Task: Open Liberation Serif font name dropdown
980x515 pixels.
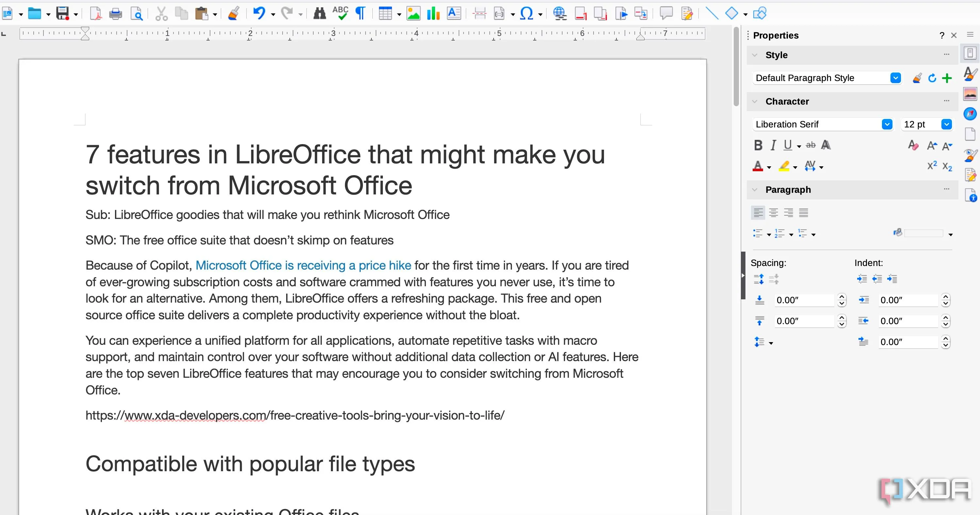Action: [887, 125]
